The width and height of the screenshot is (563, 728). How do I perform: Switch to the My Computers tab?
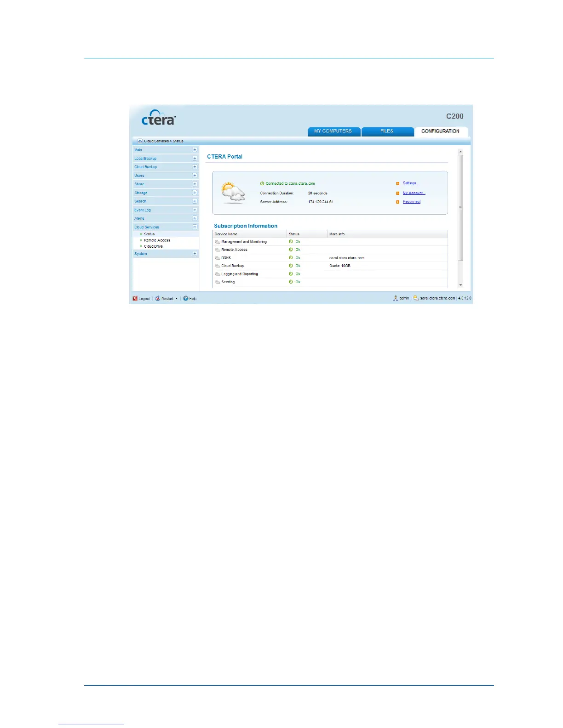[x=333, y=131]
